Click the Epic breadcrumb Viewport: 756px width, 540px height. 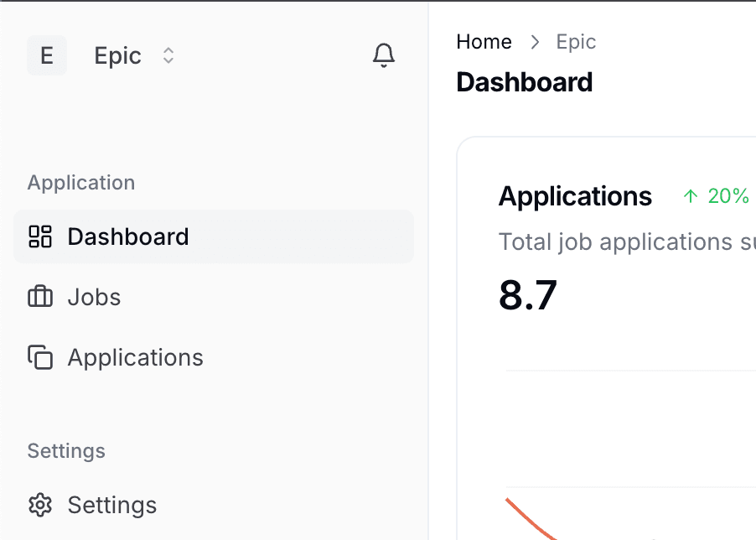[576, 42]
